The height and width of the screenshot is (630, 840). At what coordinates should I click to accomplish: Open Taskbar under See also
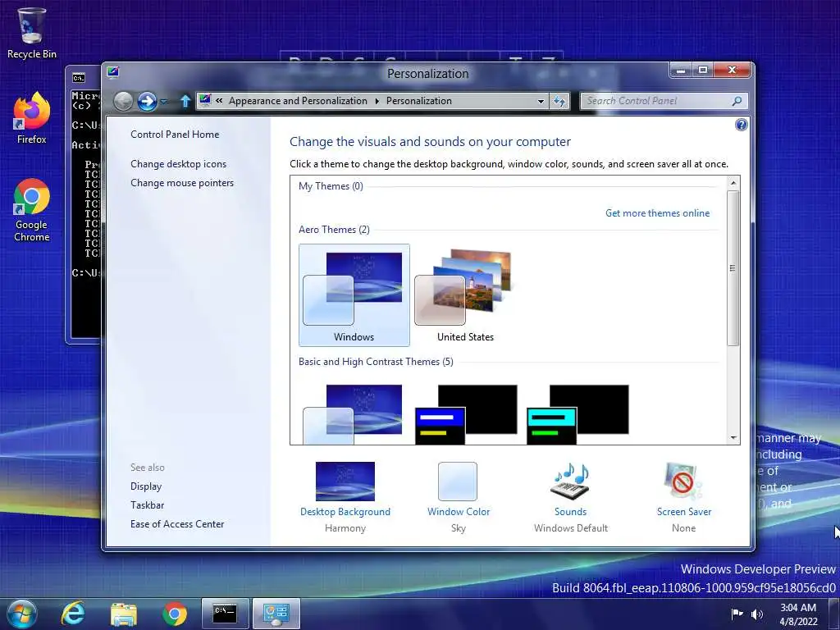pyautogui.click(x=148, y=505)
